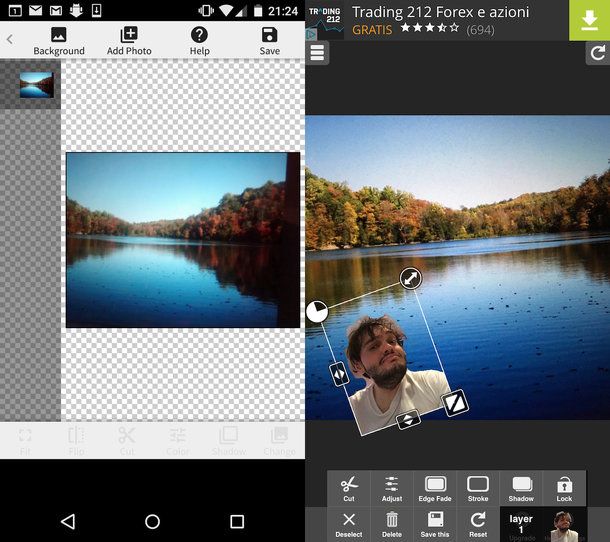
Task: Open Help in the top toolbar
Action: pyautogui.click(x=199, y=41)
